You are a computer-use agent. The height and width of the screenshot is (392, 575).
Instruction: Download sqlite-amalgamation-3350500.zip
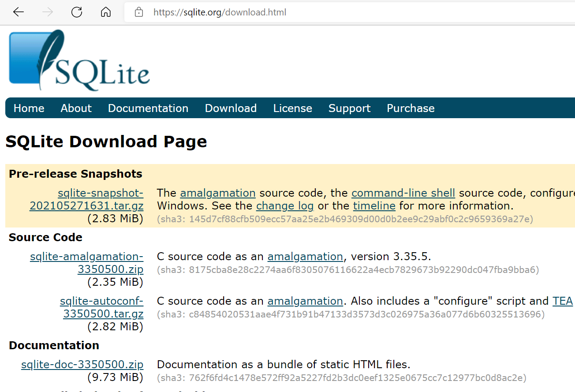pos(87,263)
